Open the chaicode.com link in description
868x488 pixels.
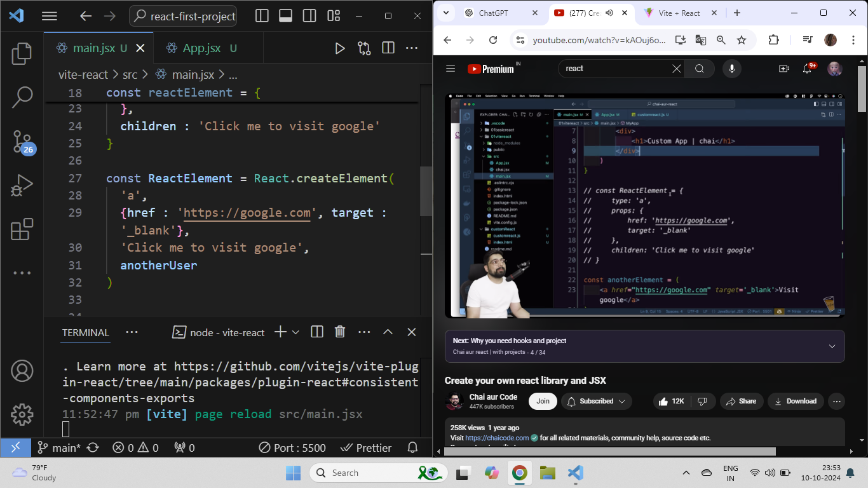(x=497, y=438)
